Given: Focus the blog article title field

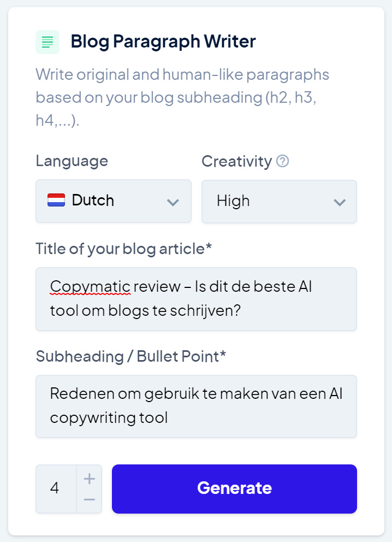Looking at the screenshot, I should click(x=196, y=299).
